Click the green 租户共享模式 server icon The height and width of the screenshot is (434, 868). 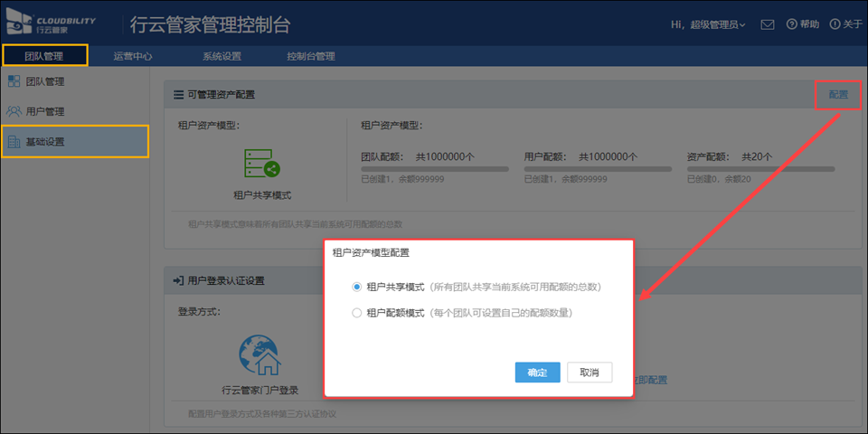262,164
